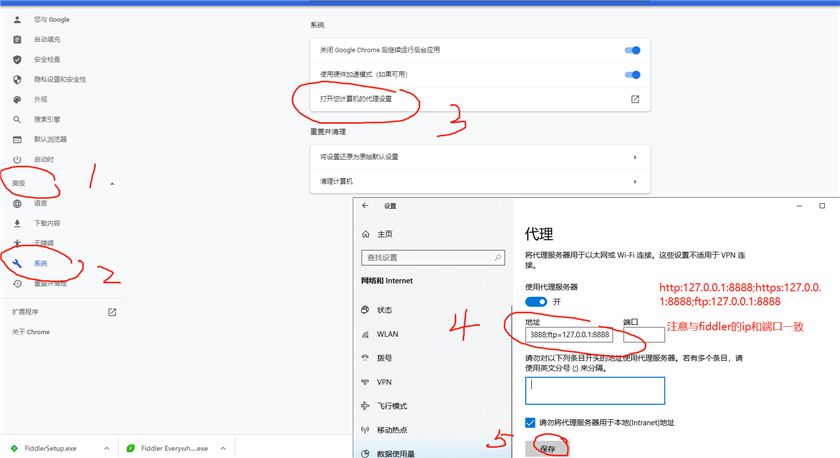Image resolution: width=840 pixels, height=458 pixels.
Task: Open 启动时 power icon in Chrome sidebar
Action: (17, 159)
